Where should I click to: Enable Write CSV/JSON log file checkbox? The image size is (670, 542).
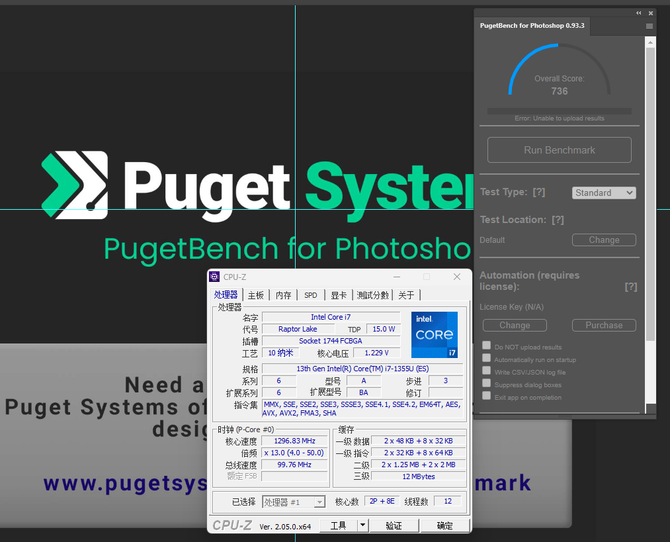(x=486, y=370)
